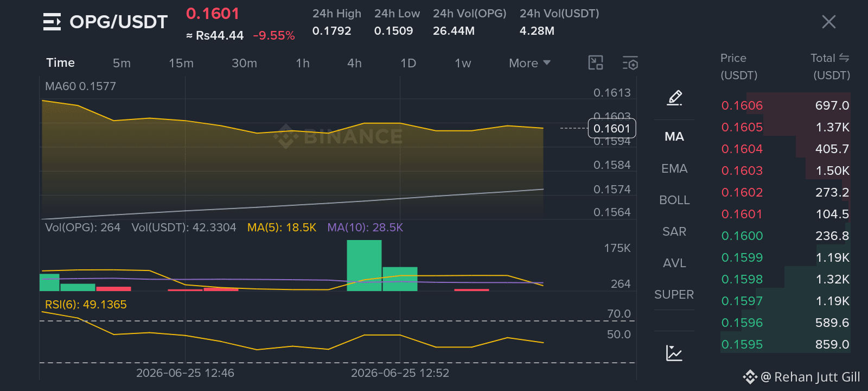
Task: Click ask price 0.1604
Action: [742, 149]
